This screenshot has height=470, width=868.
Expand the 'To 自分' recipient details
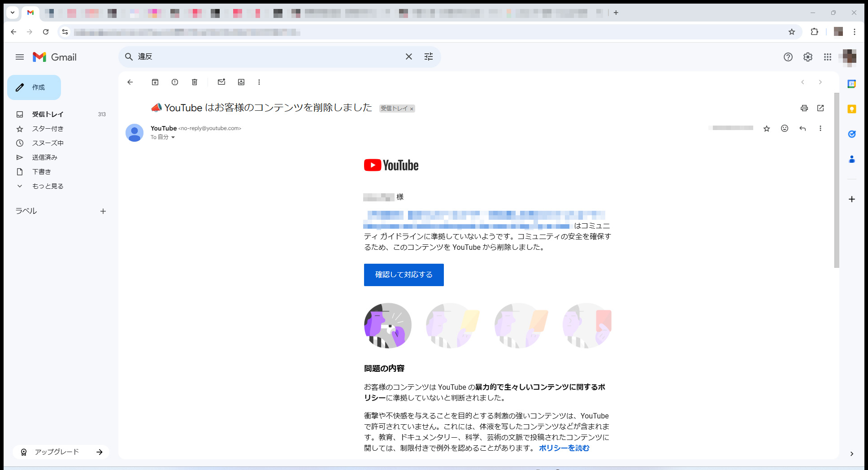[x=173, y=138]
